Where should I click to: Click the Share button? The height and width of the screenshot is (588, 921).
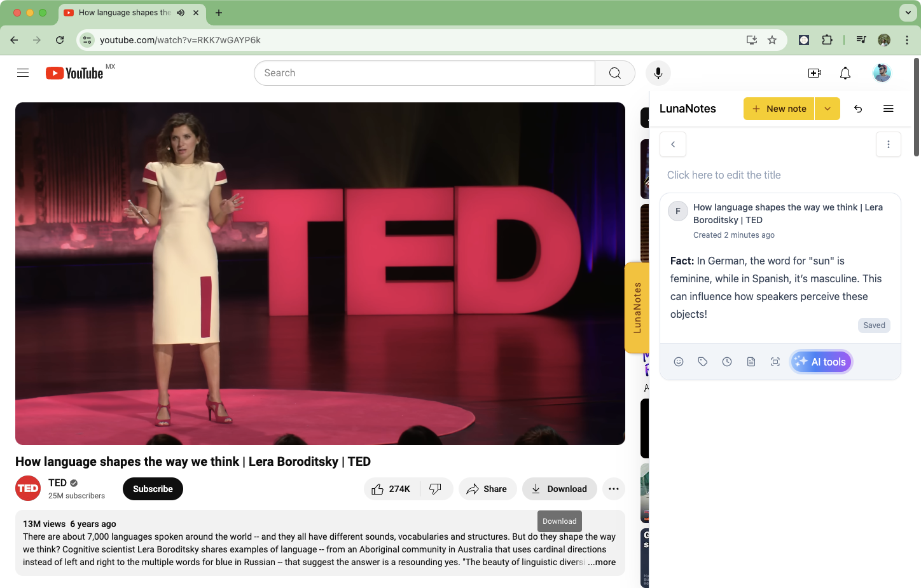pos(487,489)
